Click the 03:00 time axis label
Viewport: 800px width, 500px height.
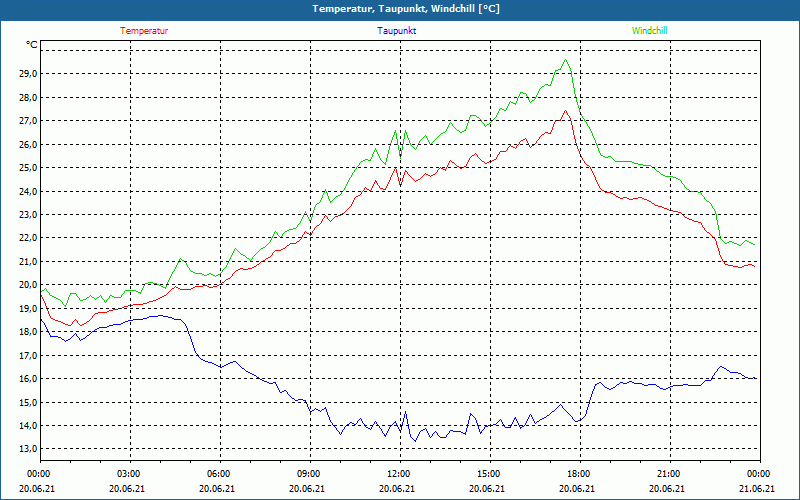pyautogui.click(x=128, y=474)
